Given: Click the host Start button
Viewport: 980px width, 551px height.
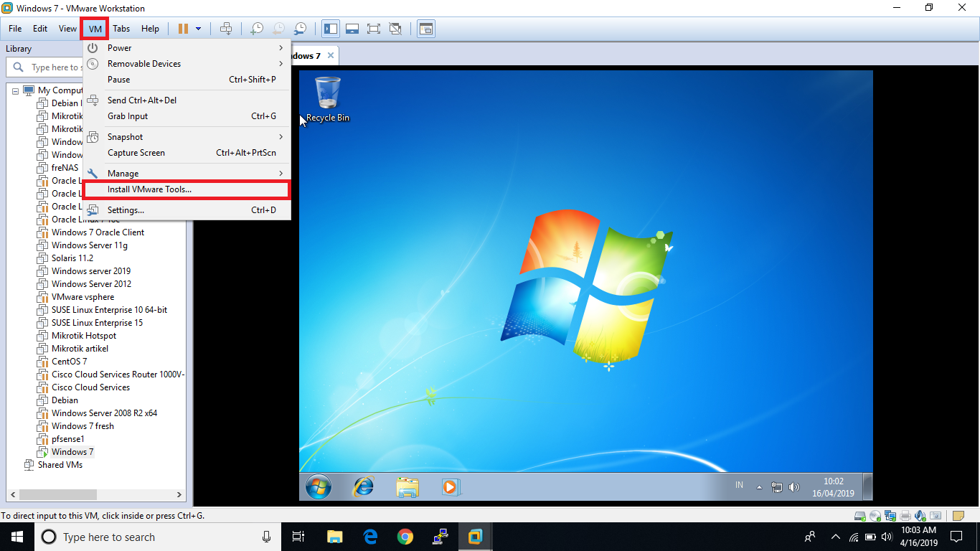Looking at the screenshot, I should coord(17,536).
